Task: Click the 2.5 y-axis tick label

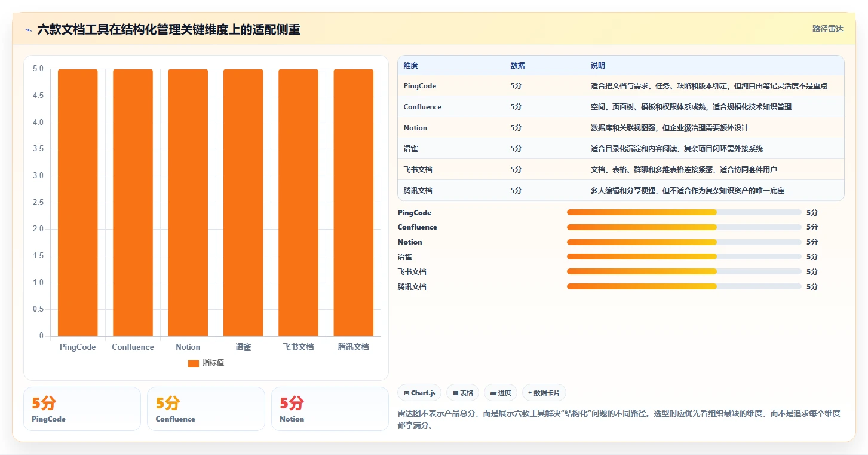Action: 38,202
